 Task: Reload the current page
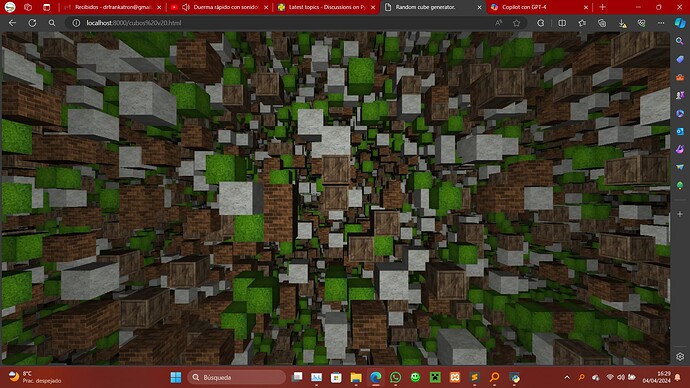click(32, 23)
